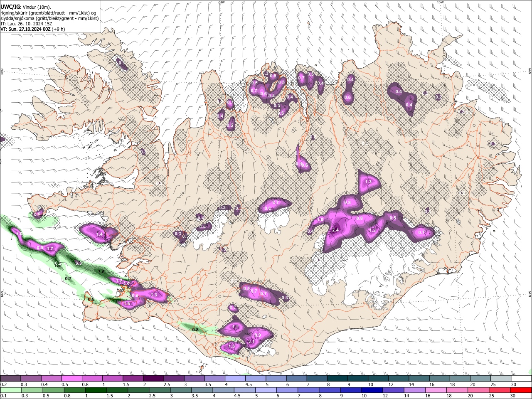Click the "0.1" legend label under the green scale
532x399 pixels.
point(3,396)
